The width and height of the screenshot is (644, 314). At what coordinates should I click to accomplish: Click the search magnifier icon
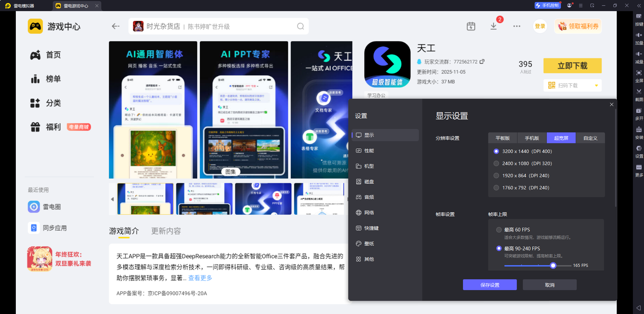[x=300, y=26]
